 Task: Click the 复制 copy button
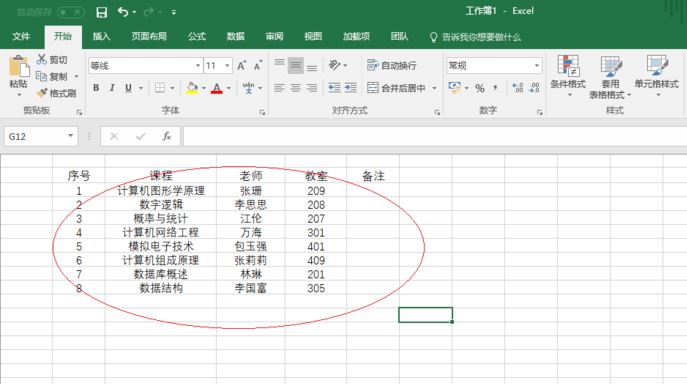point(53,77)
